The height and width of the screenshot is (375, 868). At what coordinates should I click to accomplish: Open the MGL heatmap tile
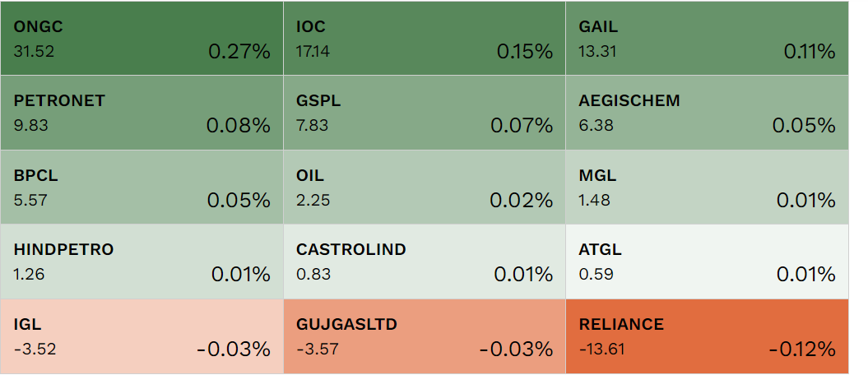click(x=706, y=187)
